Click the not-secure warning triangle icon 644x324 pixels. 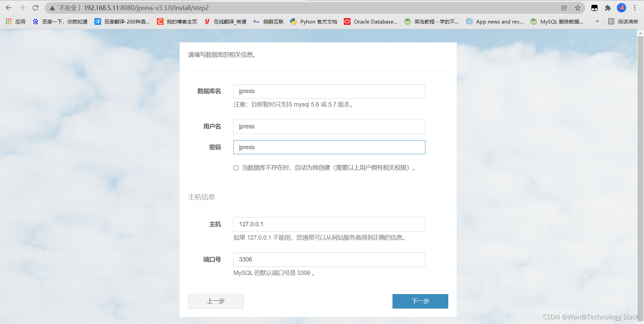(52, 8)
